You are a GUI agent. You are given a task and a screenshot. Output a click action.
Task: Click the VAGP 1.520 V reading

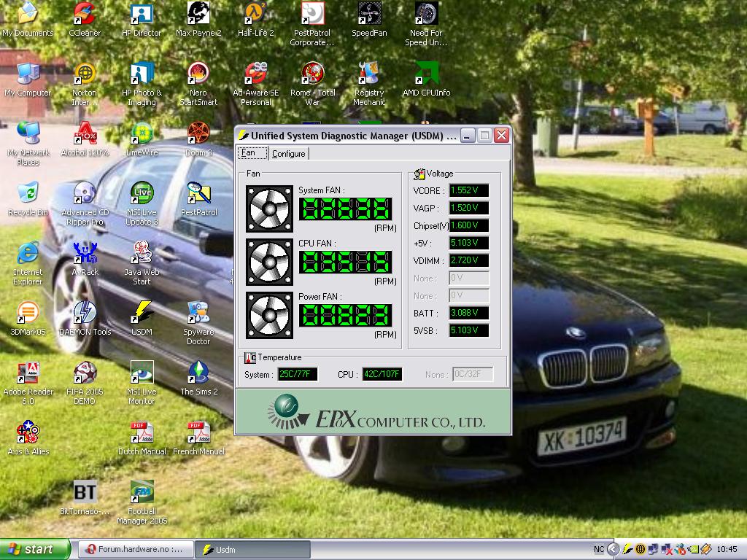469,208
